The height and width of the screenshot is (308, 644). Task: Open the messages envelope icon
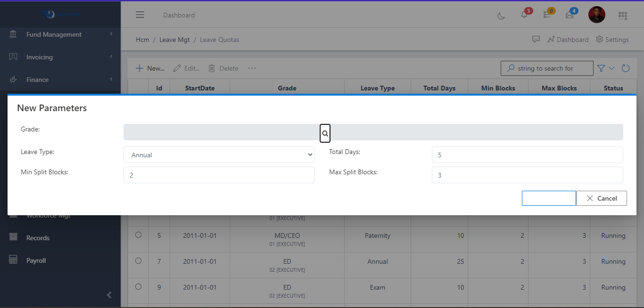pos(570,15)
